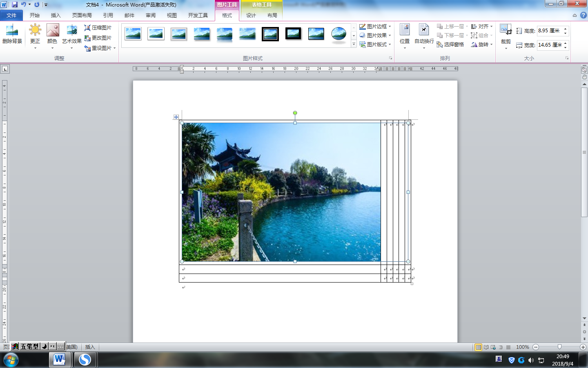Toggle Insert (插入) mode in status bar
This screenshot has height=368, width=588.
(x=90, y=347)
